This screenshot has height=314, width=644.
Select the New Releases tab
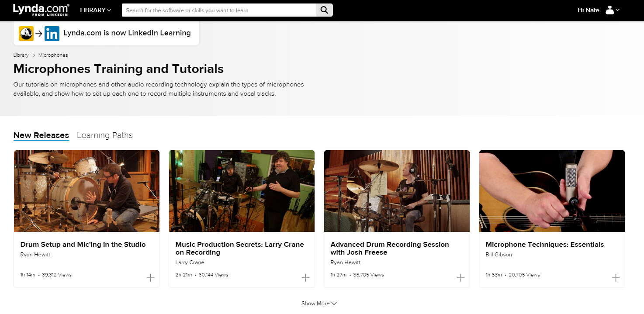41,135
